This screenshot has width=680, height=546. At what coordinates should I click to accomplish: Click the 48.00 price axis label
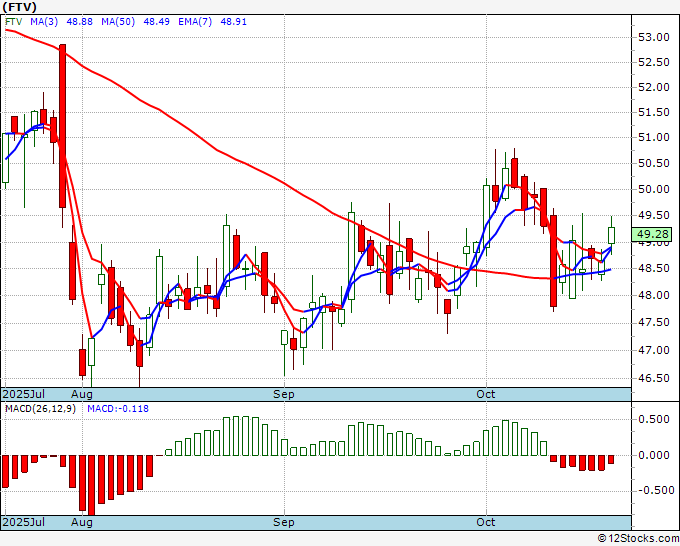tap(654, 295)
